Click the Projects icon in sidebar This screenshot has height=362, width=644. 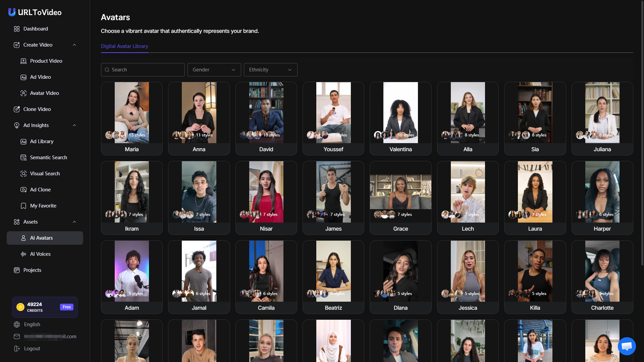click(17, 270)
